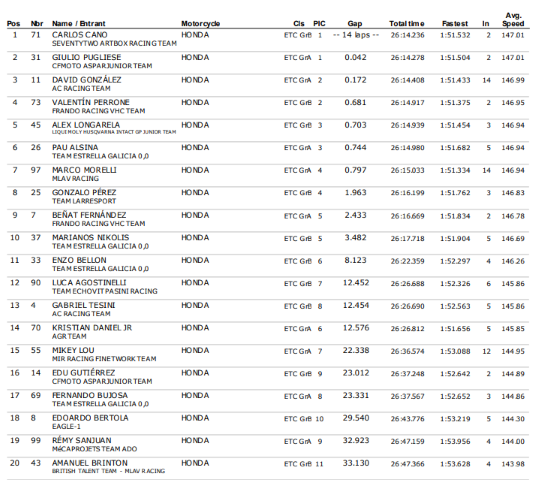Click the Total time column header
Screen dimensions: 533x480
[x=407, y=23]
